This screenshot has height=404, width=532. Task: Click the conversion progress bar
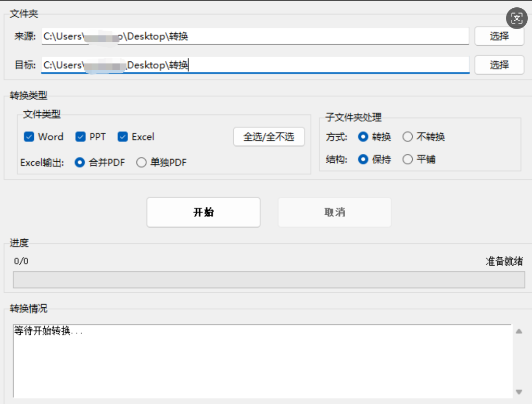coord(269,279)
